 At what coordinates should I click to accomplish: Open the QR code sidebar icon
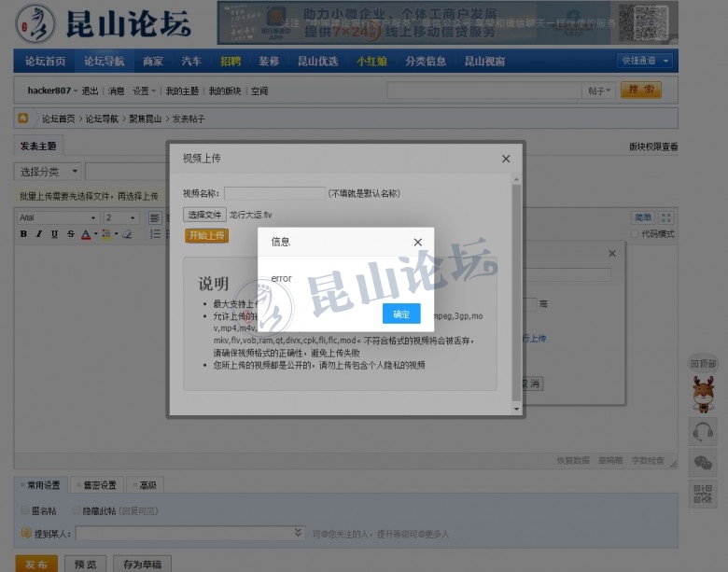(702, 495)
